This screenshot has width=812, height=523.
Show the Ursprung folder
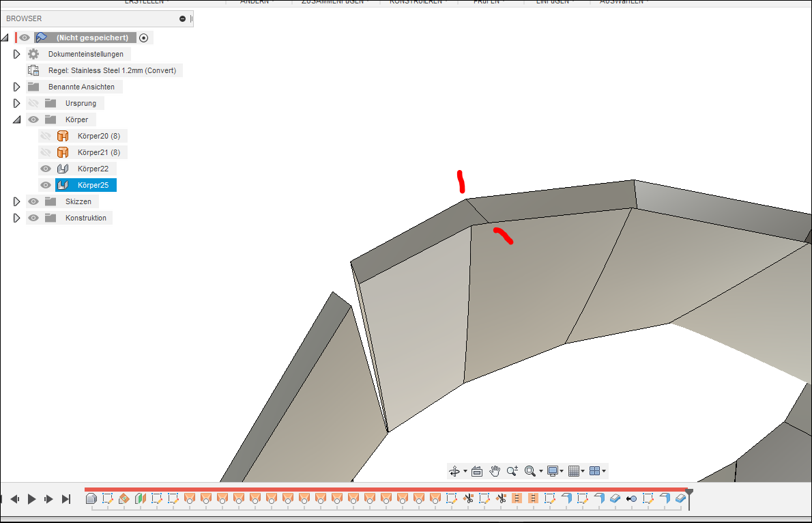32,102
